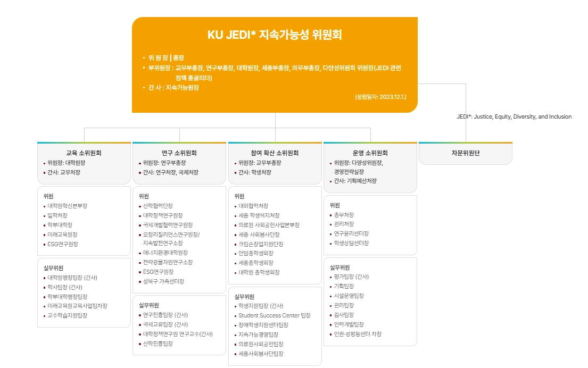
Task: Click '시설운영팀장'
Action: coord(349,296)
